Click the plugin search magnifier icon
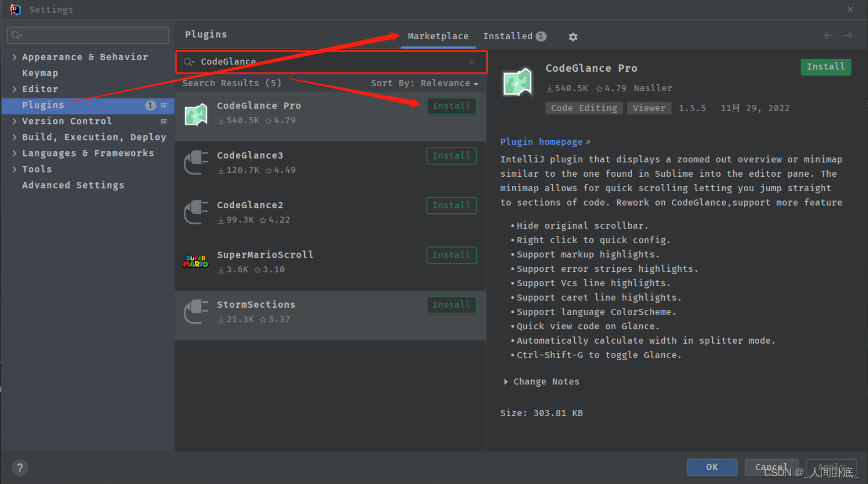The height and width of the screenshot is (484, 868). [x=189, y=62]
